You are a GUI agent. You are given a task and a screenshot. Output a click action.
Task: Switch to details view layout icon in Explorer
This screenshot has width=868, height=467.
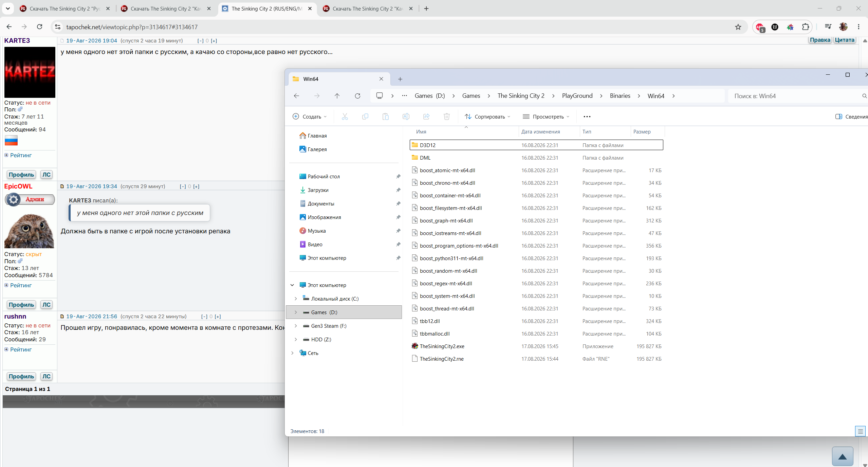point(860,431)
